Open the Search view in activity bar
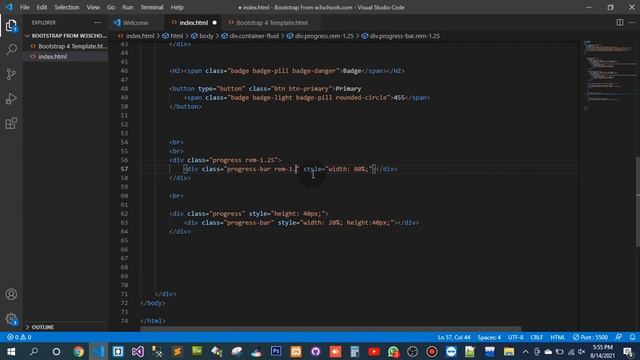This screenshot has width=640, height=360. coord(11,50)
